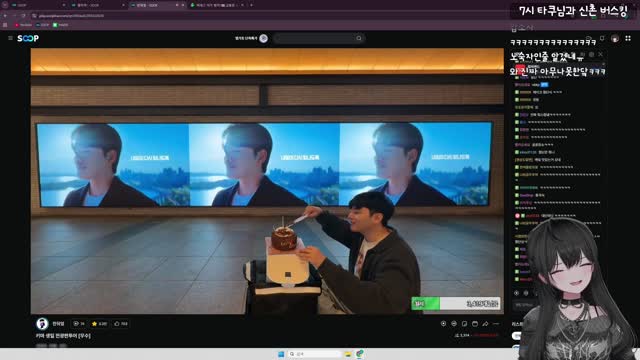Click the calendar-style icon under the video

click(x=475, y=324)
